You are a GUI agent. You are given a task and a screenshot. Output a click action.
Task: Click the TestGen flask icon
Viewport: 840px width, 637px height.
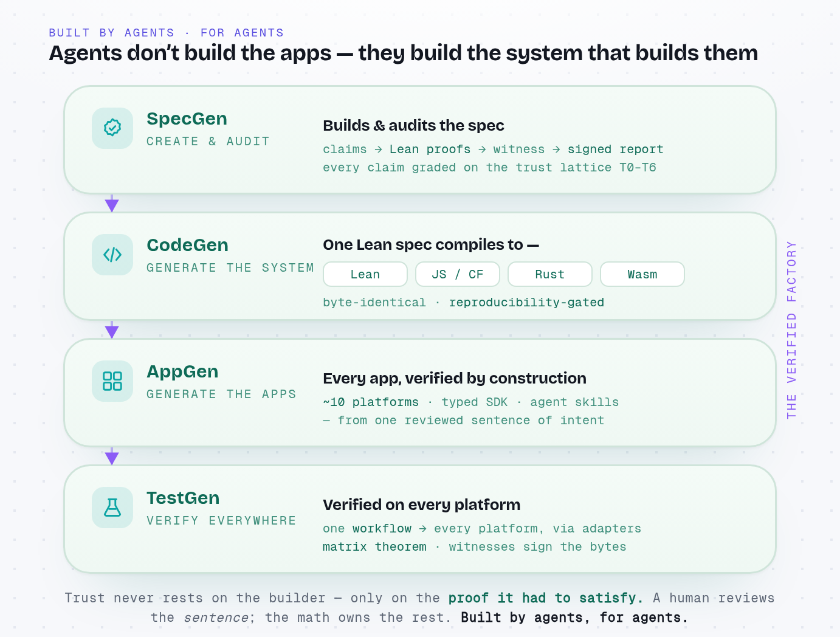coord(112,508)
